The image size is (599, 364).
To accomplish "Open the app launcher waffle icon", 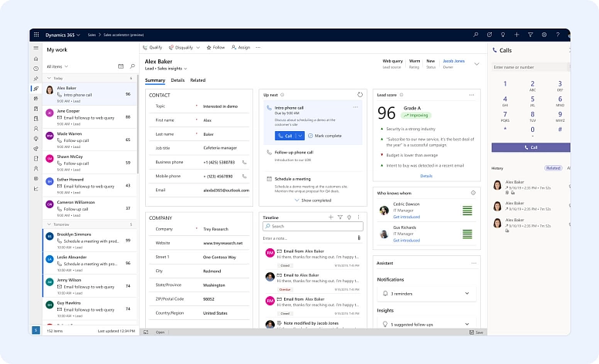I will [36, 35].
